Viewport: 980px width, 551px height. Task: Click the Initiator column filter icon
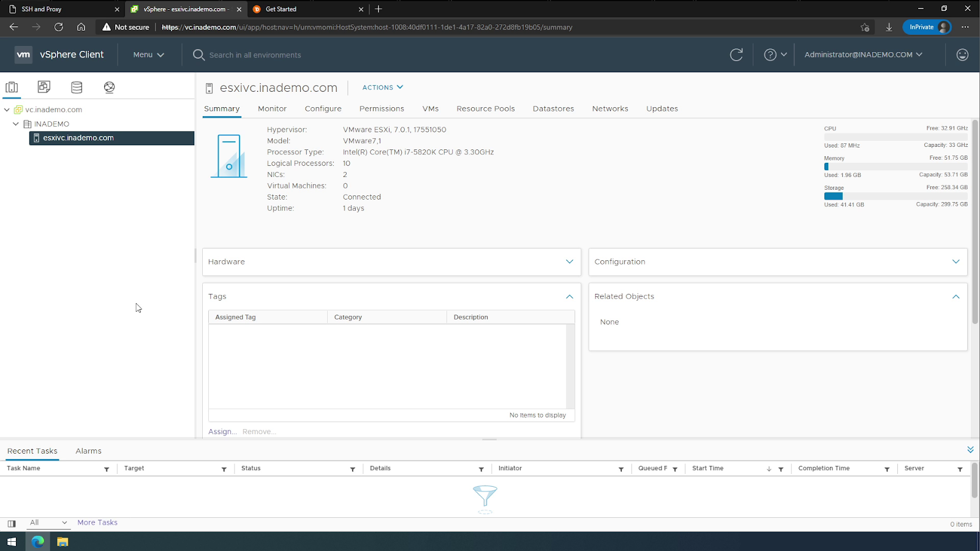tap(621, 469)
